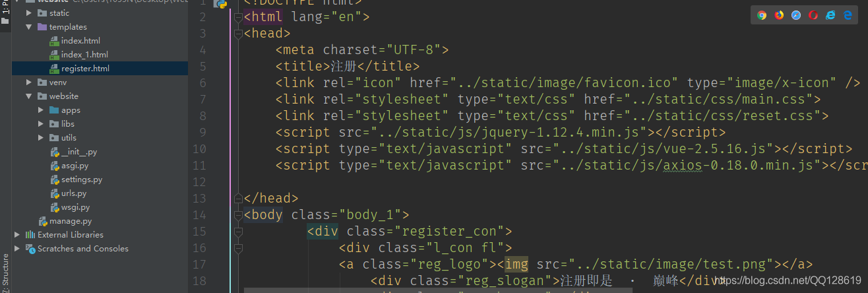Click the asgi.py Python file icon
This screenshot has width=868, height=293.
pyautogui.click(x=55, y=166)
